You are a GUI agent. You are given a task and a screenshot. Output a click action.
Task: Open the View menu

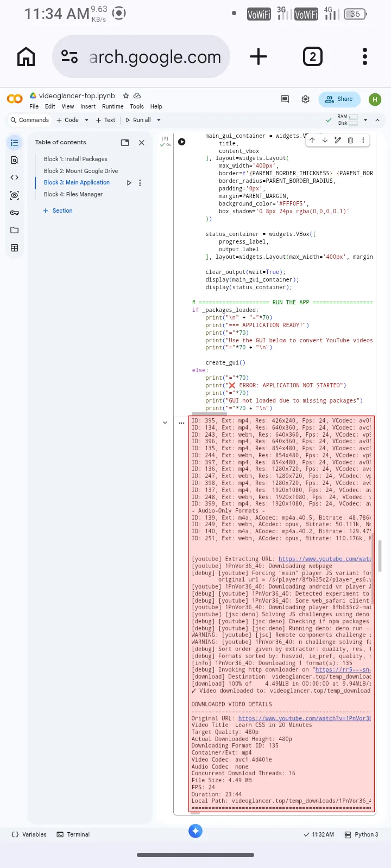coord(68,106)
